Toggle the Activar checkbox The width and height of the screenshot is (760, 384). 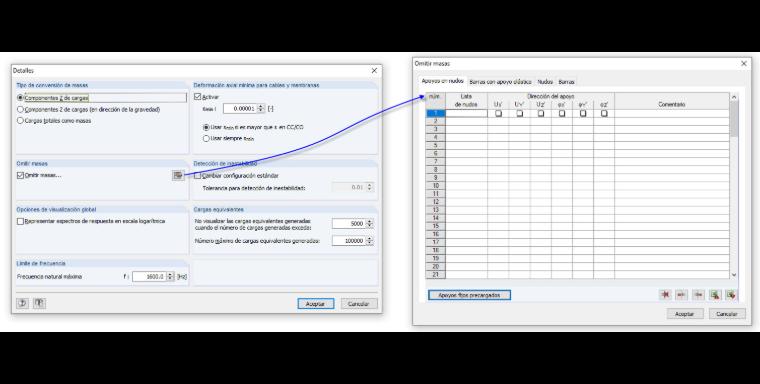click(197, 97)
